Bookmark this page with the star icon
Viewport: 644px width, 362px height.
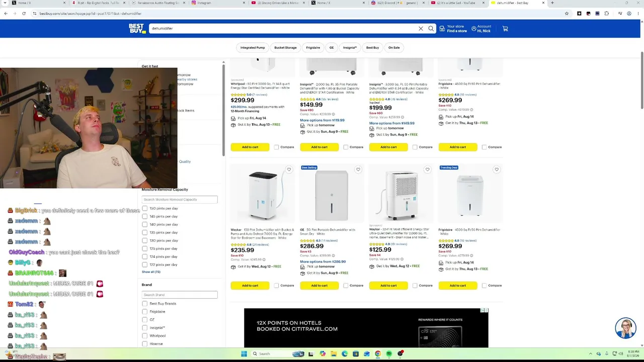pyautogui.click(x=567, y=14)
